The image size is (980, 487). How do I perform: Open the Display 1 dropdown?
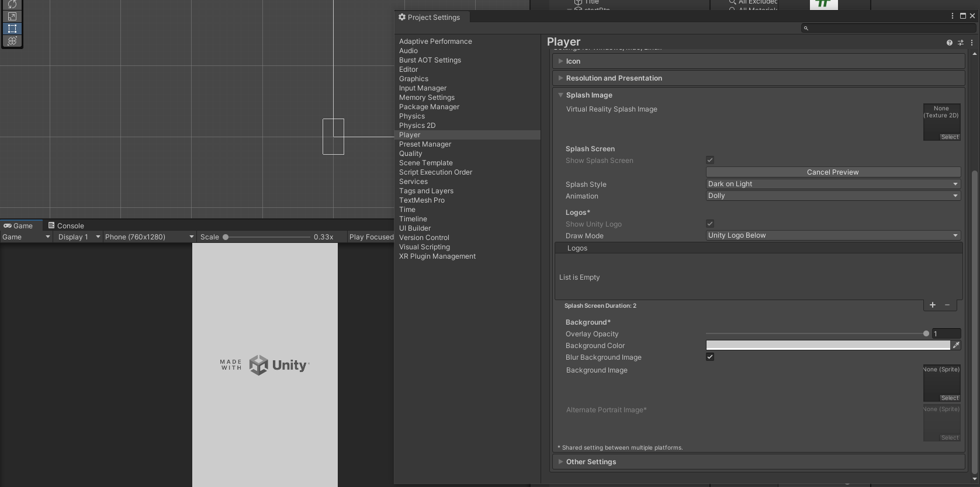[x=79, y=237]
